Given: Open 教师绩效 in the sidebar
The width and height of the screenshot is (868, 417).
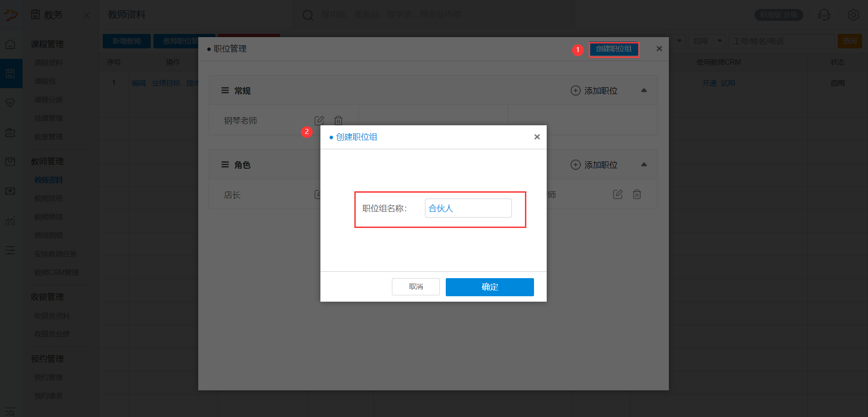Looking at the screenshot, I should [48, 217].
